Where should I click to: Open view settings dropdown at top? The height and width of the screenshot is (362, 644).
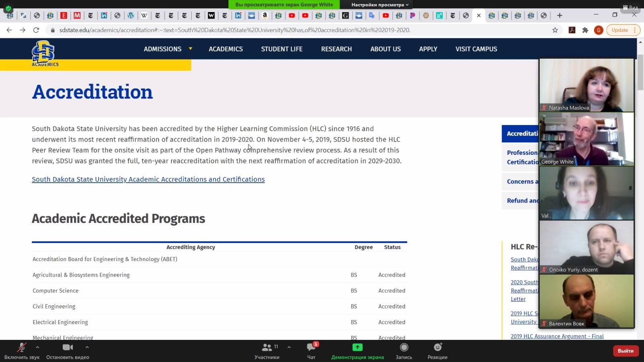[x=380, y=5]
